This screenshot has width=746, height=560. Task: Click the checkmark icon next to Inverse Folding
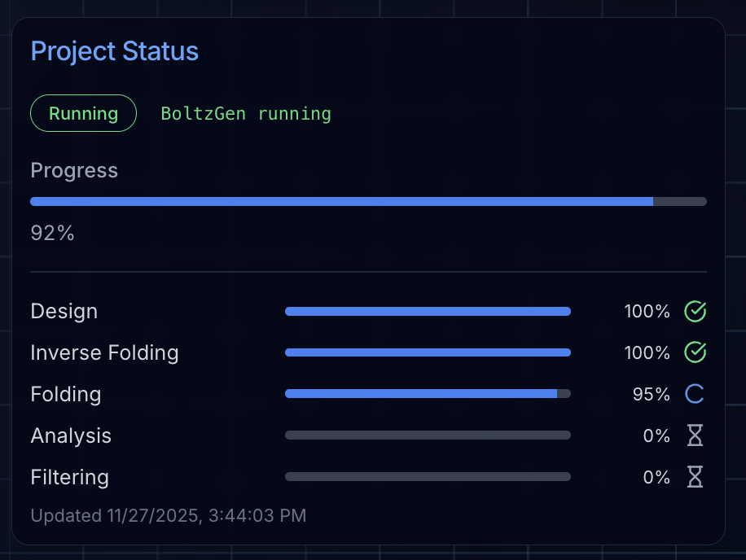(x=695, y=352)
